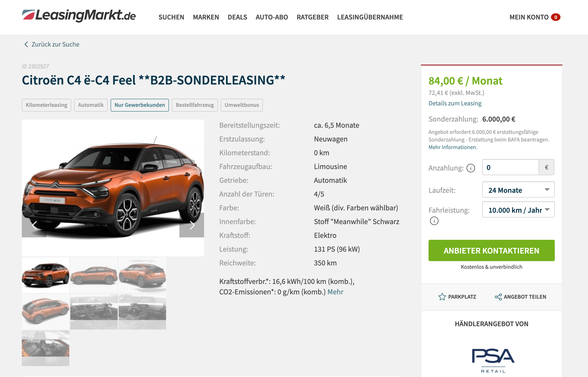Select the side-view car thumbnail
Image resolution: width=588 pixels, height=377 pixels.
(94, 275)
